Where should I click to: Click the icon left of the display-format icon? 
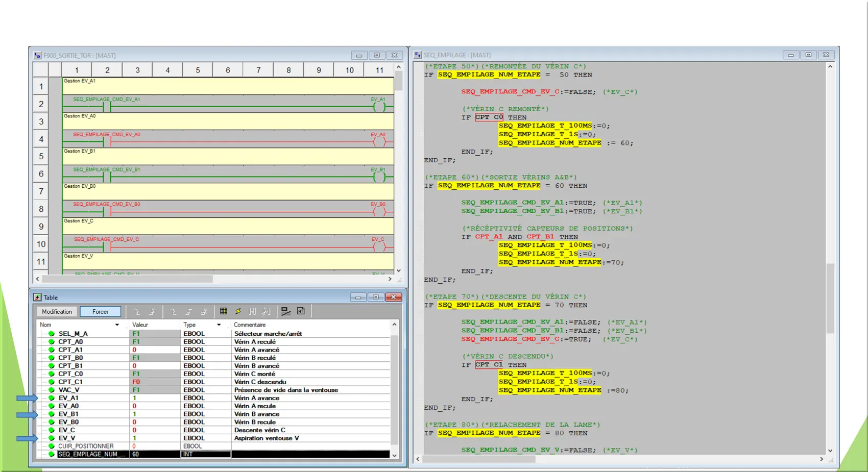pyautogui.click(x=266, y=311)
